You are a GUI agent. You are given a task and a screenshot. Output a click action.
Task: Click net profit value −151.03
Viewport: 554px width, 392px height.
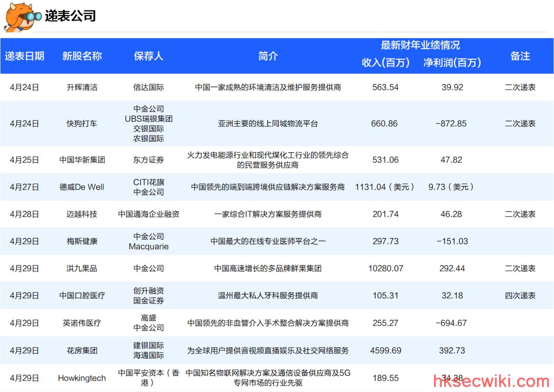pos(452,241)
